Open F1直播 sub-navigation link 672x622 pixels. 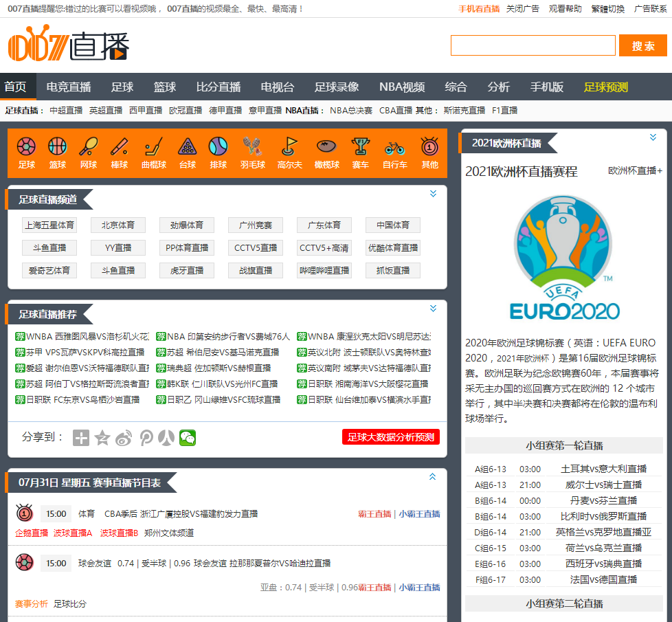tap(504, 111)
